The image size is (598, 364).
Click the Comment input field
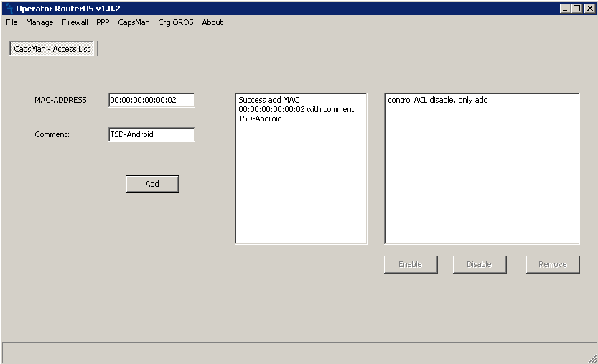pos(151,134)
